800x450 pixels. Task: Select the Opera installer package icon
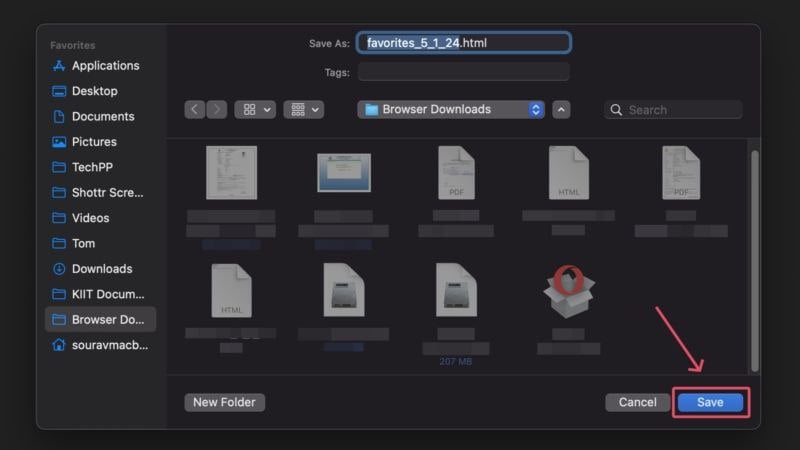tap(568, 291)
